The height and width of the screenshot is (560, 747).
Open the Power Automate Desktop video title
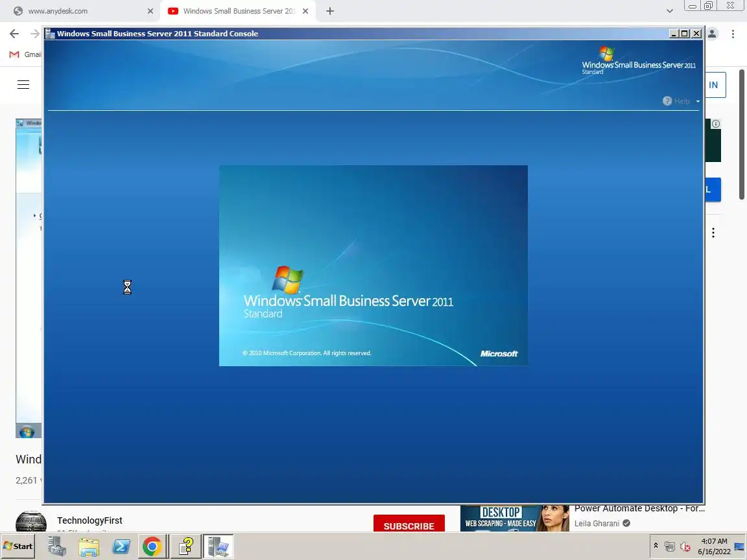[639, 509]
